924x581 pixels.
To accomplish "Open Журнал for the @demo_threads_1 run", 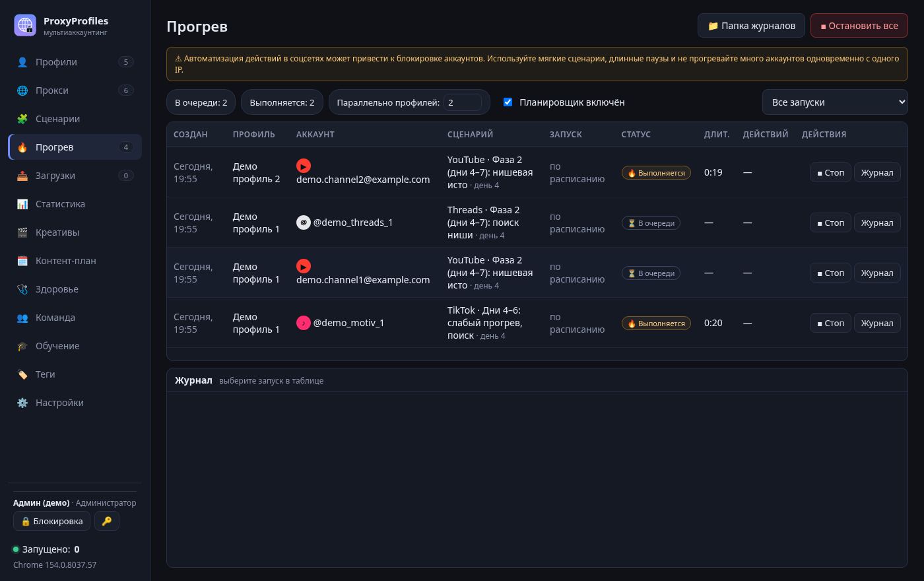I will coord(877,222).
